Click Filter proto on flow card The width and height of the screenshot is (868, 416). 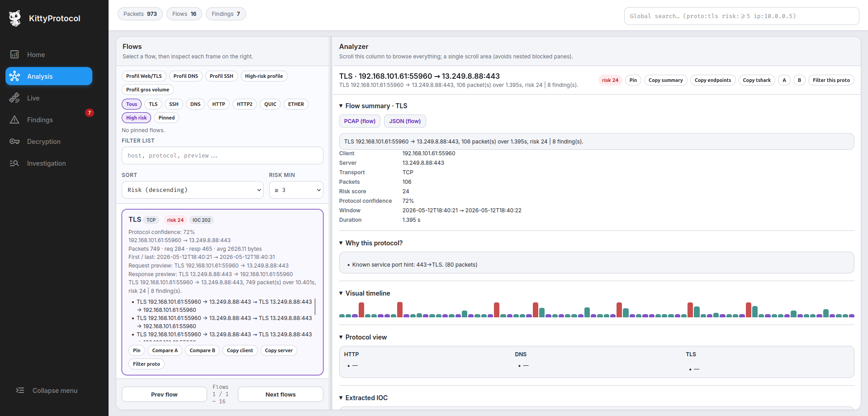(x=147, y=364)
